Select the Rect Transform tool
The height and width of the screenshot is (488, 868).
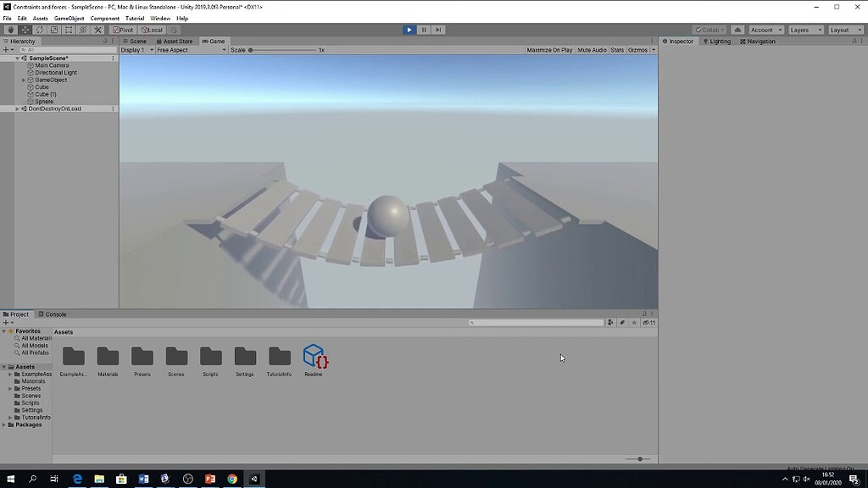[69, 30]
